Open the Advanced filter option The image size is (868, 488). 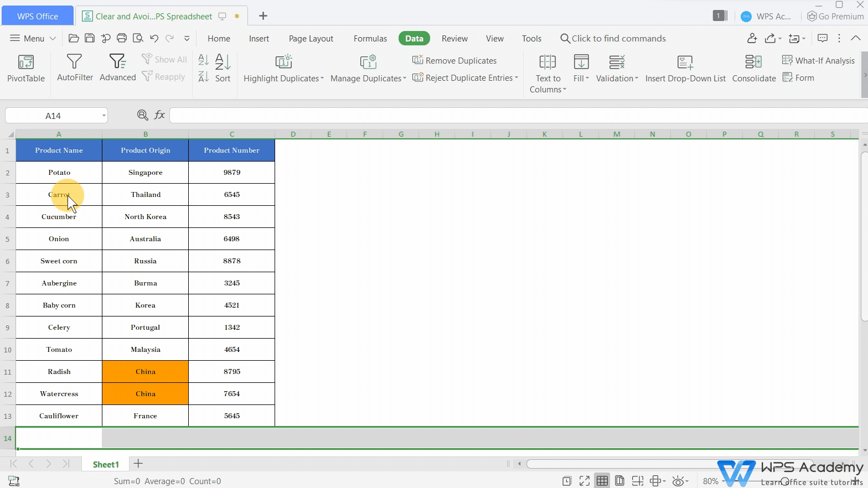point(117,68)
